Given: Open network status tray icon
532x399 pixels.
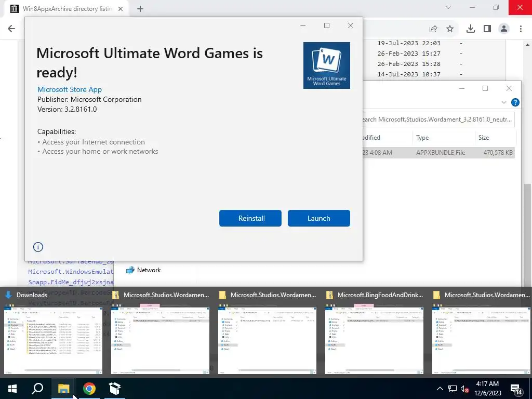Looking at the screenshot, I should click(x=453, y=389).
